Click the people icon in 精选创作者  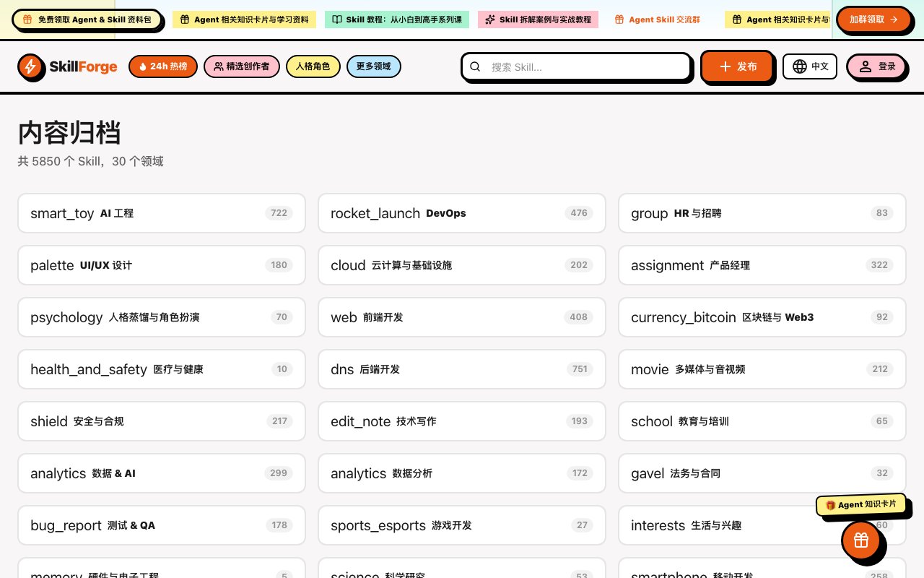[219, 66]
